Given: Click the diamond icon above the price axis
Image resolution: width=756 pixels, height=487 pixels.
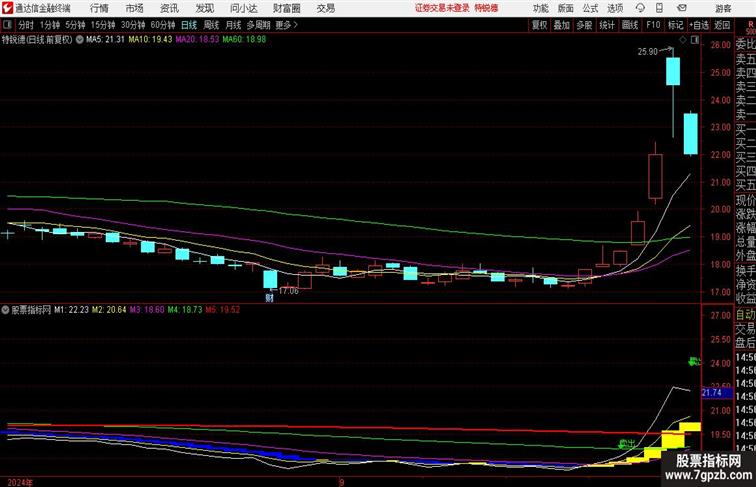Looking at the screenshot, I should [x=683, y=40].
